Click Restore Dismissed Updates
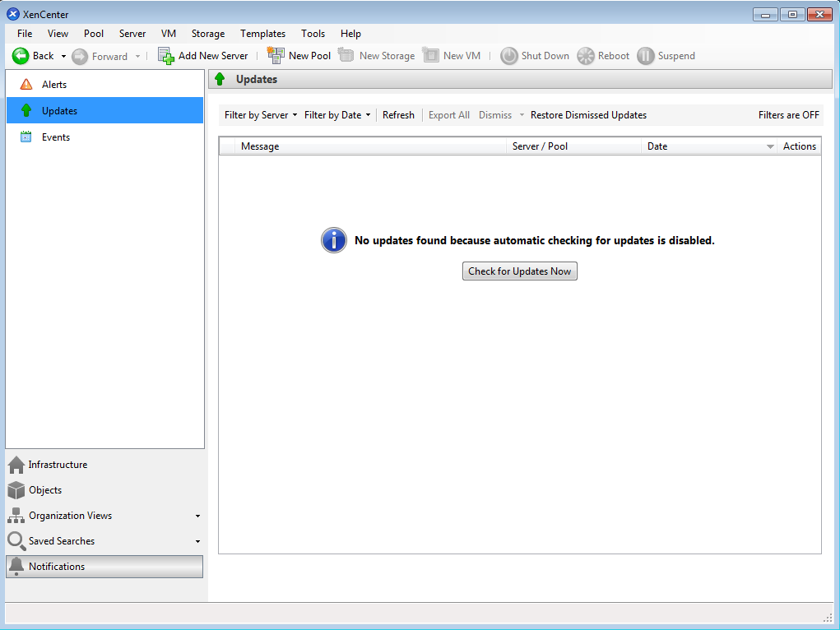The image size is (840, 630). [588, 115]
